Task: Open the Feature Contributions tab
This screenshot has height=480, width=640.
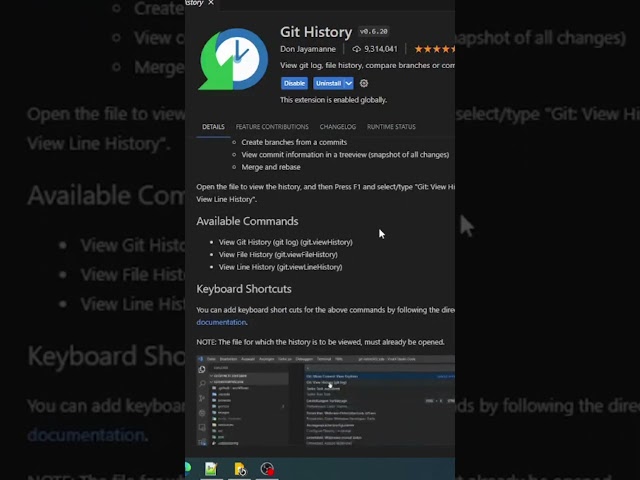Action: click(272, 127)
